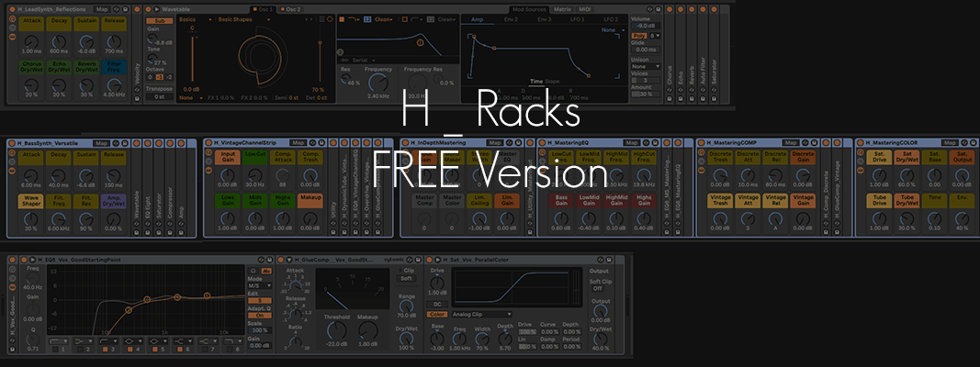Select the Amp envelope tab
Viewport: 980px width, 367px height.
(x=478, y=20)
